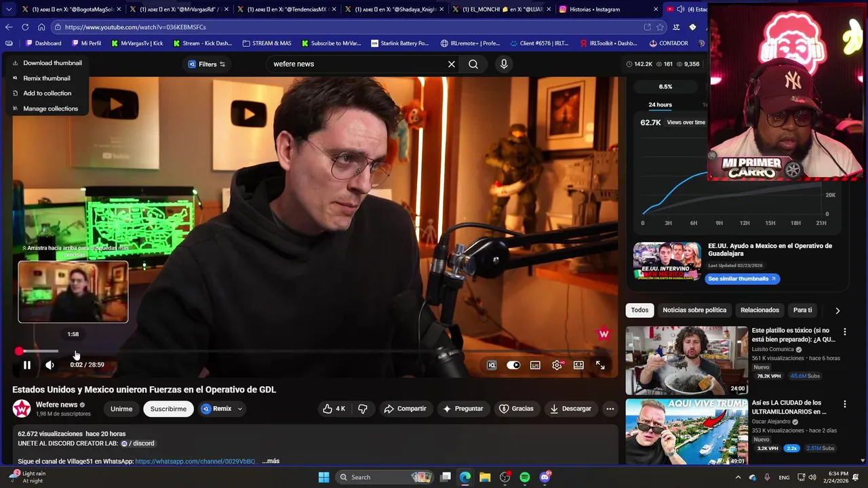The height and width of the screenshot is (488, 868).
Task: Toggle the autoplay switch in player
Action: (513, 365)
